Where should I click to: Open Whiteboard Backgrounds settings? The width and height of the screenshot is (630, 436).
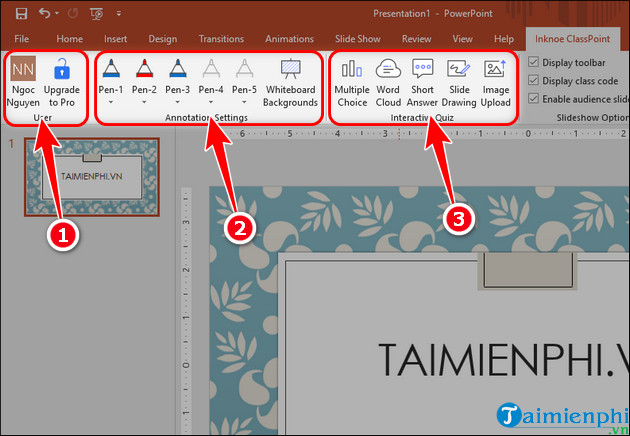point(290,82)
